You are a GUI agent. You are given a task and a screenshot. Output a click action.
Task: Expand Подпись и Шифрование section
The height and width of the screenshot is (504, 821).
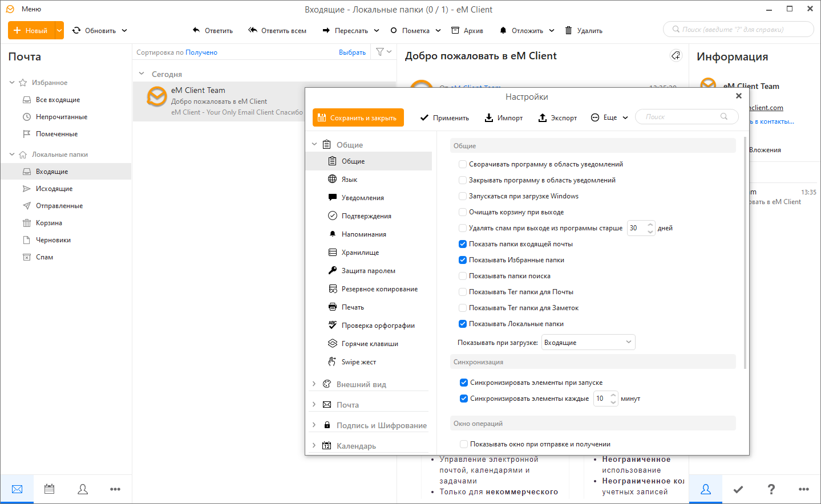pyautogui.click(x=314, y=425)
